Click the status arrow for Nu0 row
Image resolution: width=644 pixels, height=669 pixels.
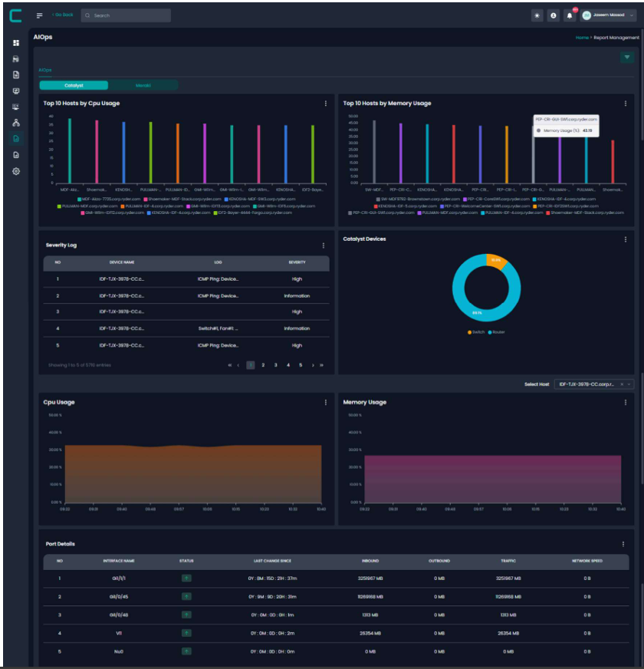(x=186, y=651)
